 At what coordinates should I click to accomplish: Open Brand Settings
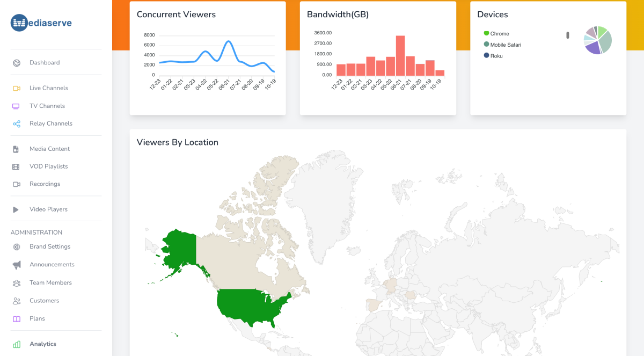pyautogui.click(x=50, y=247)
